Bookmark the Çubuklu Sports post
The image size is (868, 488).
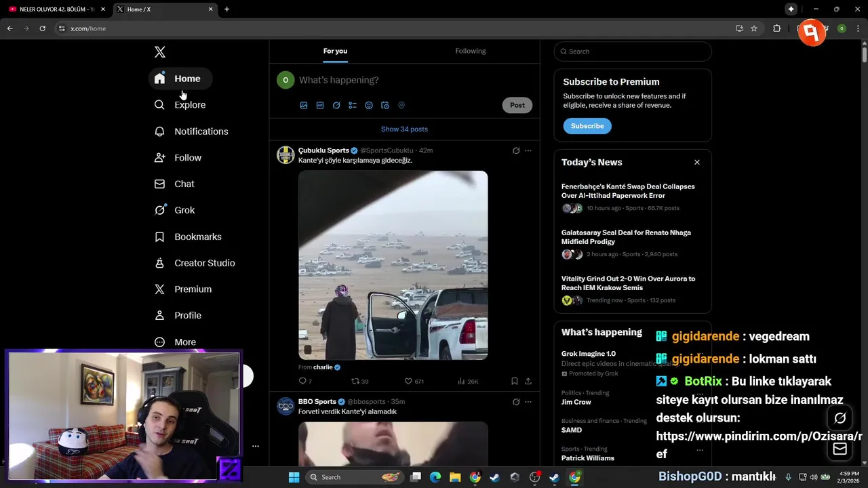pyautogui.click(x=515, y=382)
